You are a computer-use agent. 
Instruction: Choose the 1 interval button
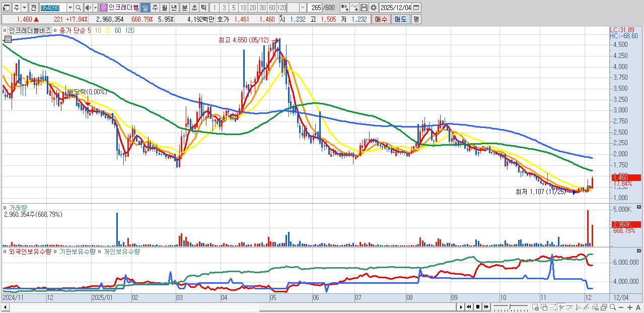tap(214, 8)
